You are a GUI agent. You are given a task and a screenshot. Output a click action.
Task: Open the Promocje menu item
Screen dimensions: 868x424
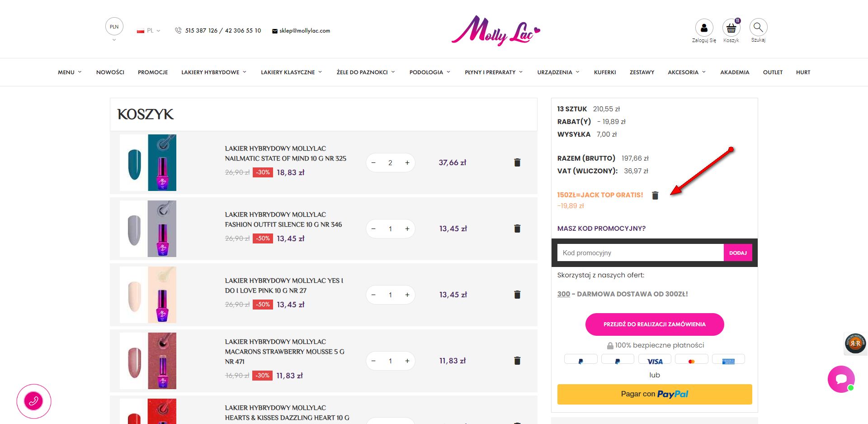[x=153, y=72]
